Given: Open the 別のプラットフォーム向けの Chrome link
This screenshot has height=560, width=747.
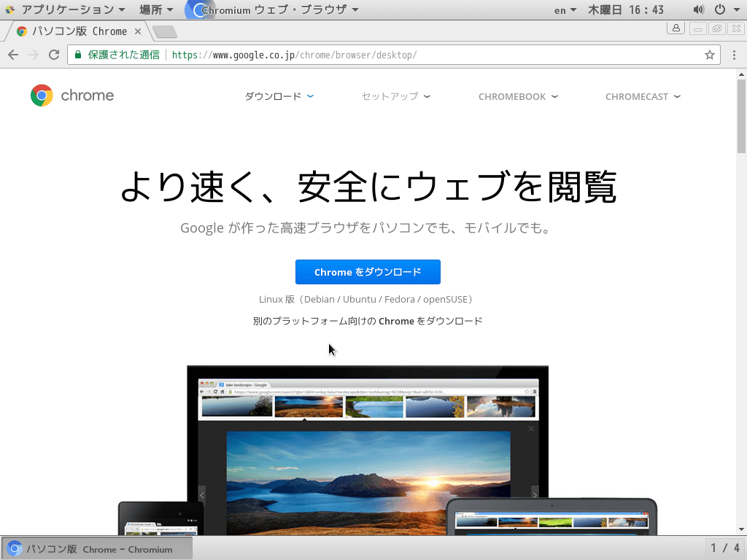Looking at the screenshot, I should click(x=368, y=320).
